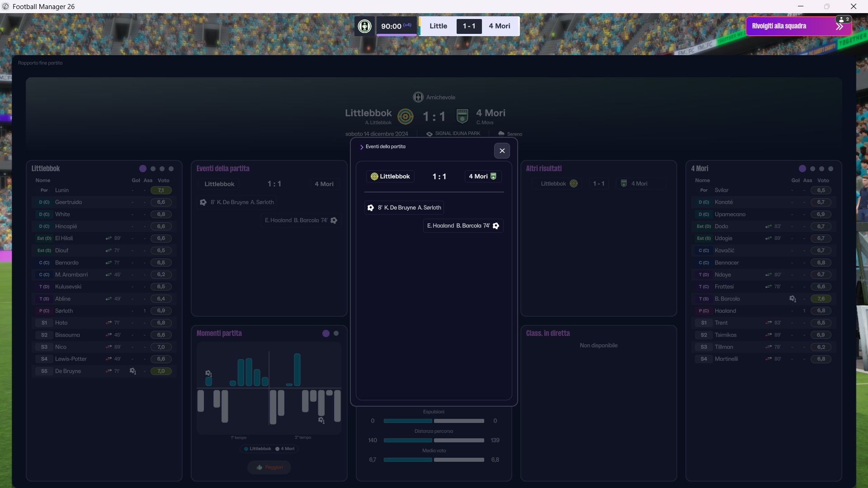868x488 pixels.
Task: Click the Distanza percorsa comparison bar
Action: [434, 440]
